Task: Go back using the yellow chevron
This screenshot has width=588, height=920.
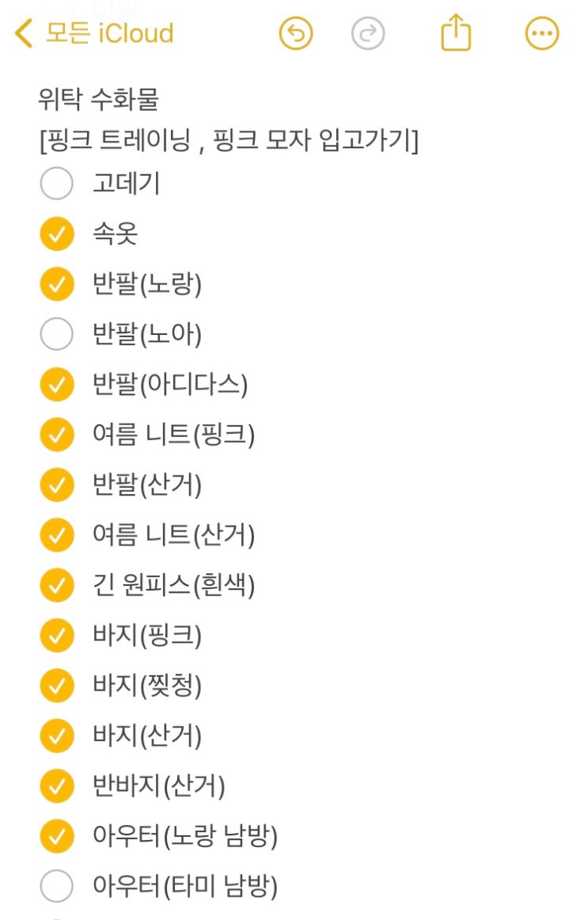Action: (x=24, y=33)
